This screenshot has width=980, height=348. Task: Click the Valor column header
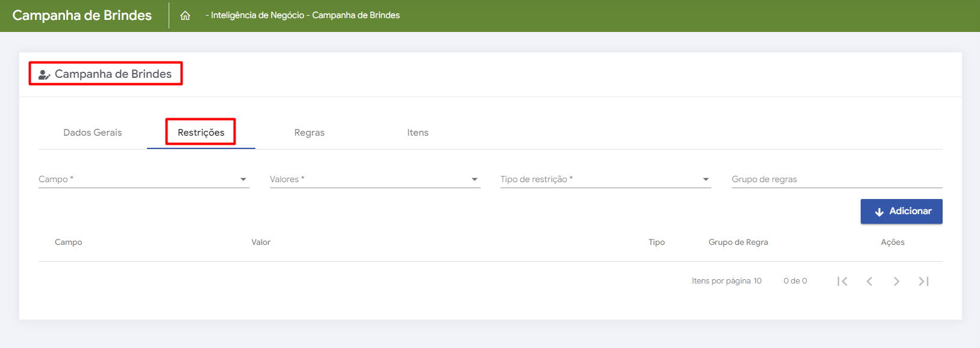point(261,242)
